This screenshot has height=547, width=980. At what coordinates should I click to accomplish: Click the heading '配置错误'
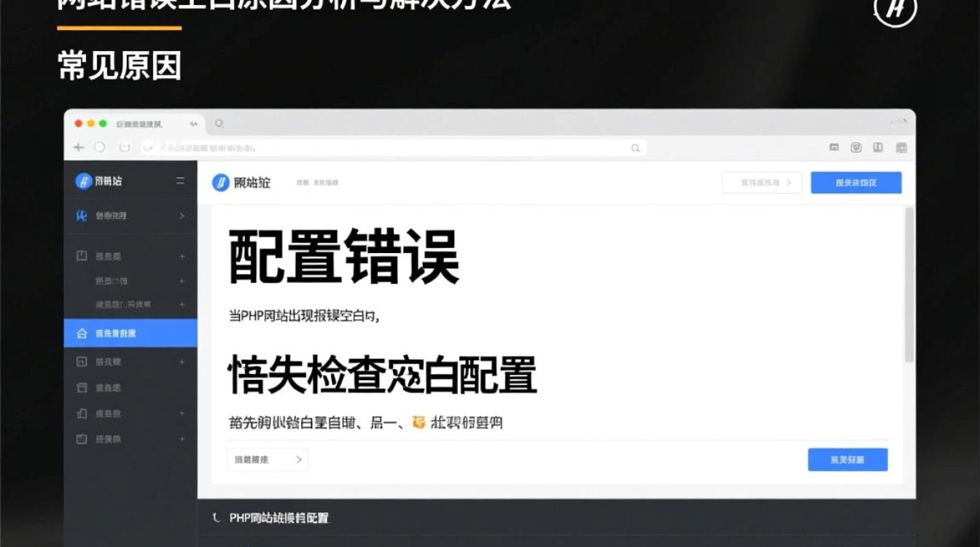(344, 257)
